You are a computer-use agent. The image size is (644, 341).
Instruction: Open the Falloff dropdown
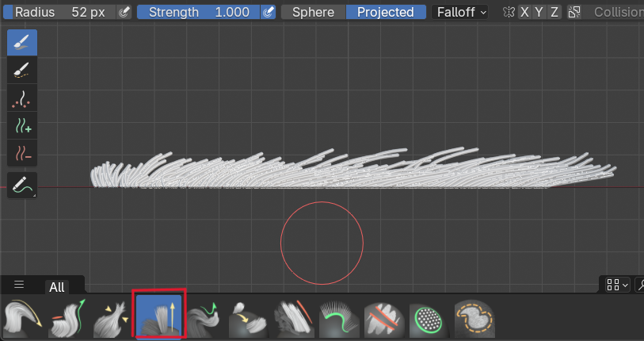460,12
